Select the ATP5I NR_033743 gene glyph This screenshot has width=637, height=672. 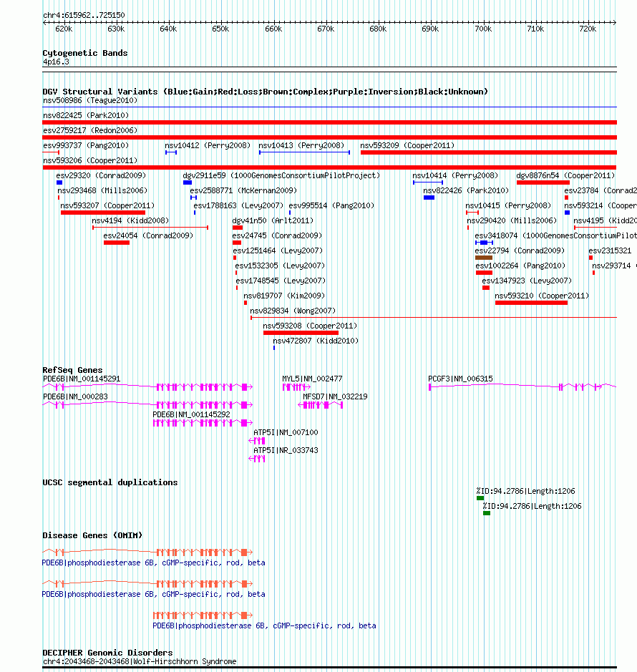257,459
